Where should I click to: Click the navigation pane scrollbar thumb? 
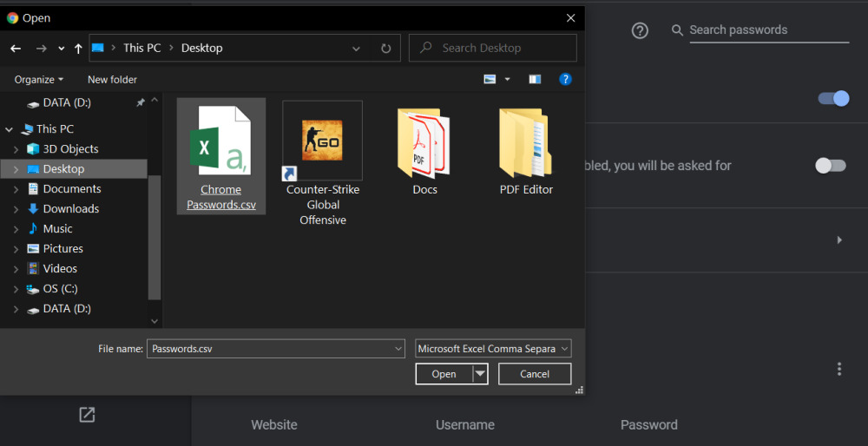coord(155,237)
